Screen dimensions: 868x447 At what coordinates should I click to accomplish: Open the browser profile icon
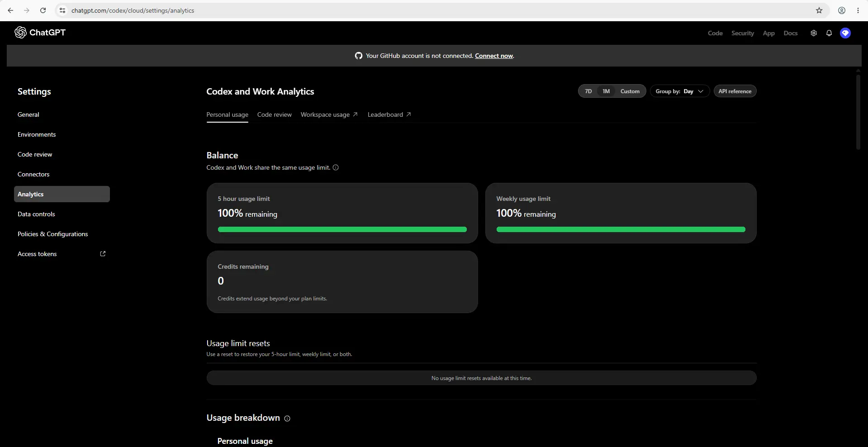pyautogui.click(x=842, y=10)
